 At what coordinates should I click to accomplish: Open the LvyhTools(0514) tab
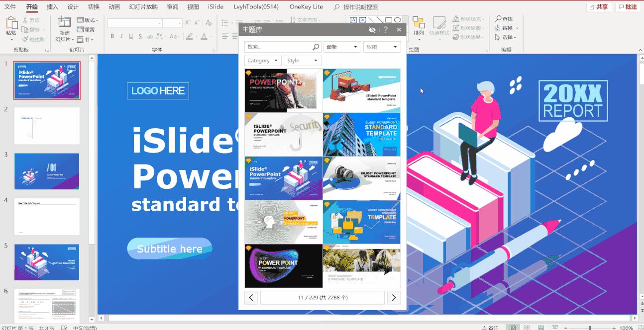click(x=256, y=7)
